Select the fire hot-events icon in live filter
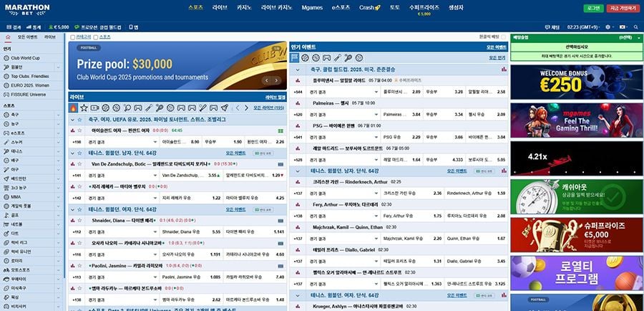This screenshot has height=311, width=644. coord(74,108)
